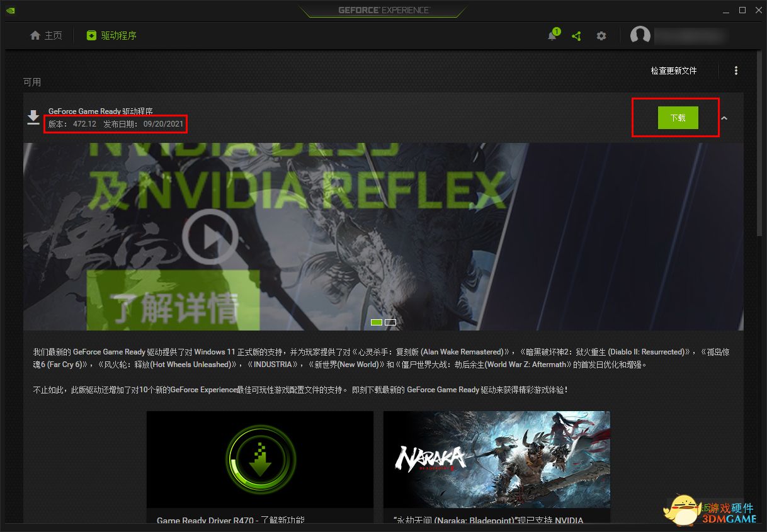Image resolution: width=767 pixels, height=532 pixels.
Task: Open the Naraka Bladepoint article thumbnail
Action: coord(497,460)
